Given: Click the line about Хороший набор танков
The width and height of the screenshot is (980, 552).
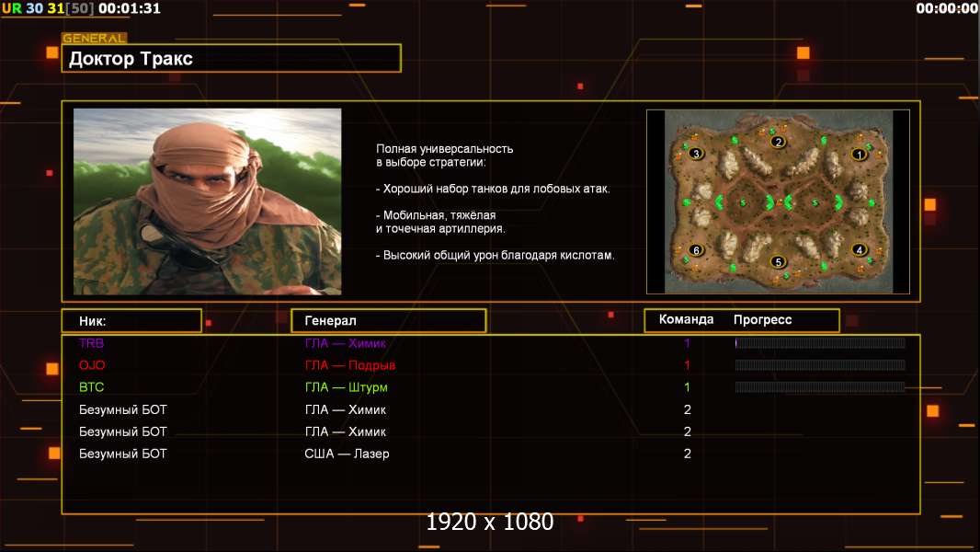Looking at the screenshot, I should click(x=493, y=189).
